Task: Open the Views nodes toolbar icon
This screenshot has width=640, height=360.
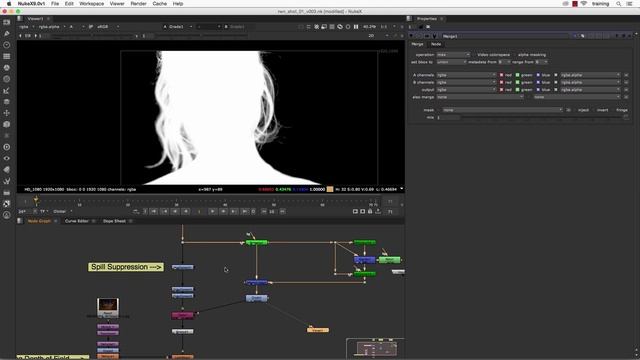Action: click(x=7, y=158)
